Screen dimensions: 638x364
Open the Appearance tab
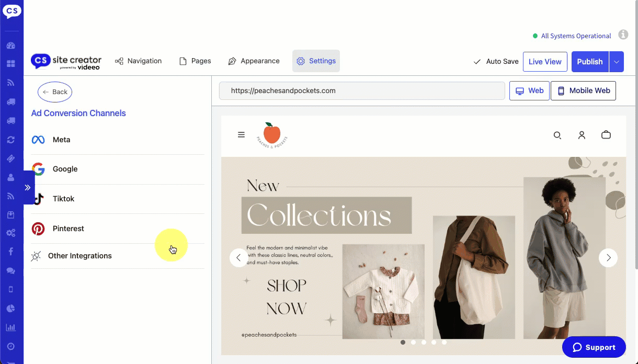pos(254,61)
